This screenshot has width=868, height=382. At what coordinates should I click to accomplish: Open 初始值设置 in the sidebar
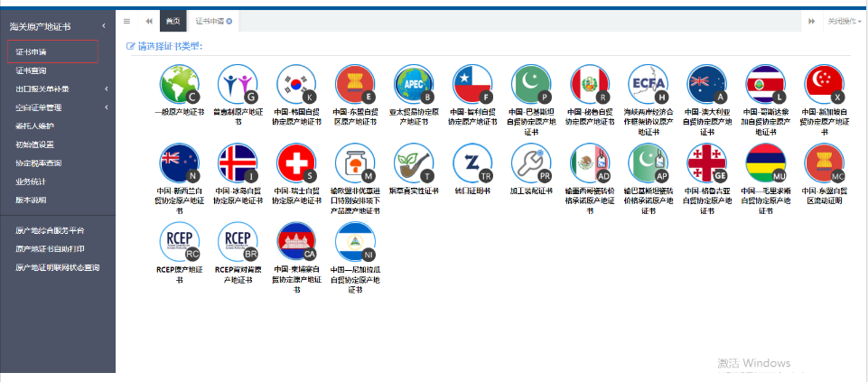pos(34,144)
